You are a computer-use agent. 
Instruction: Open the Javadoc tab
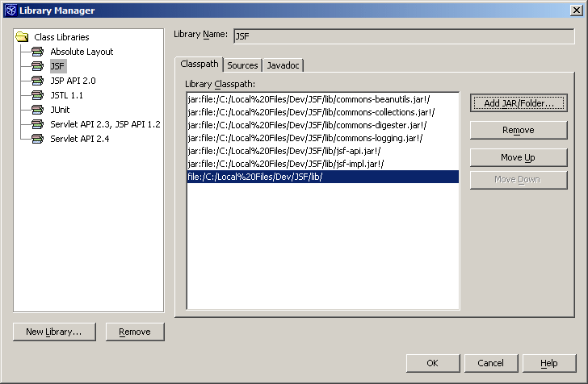tap(283, 65)
